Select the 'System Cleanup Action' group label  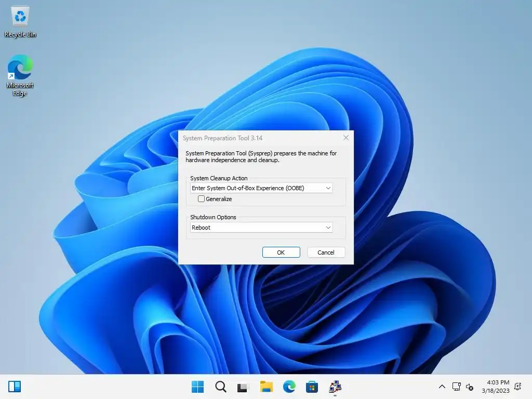point(219,178)
